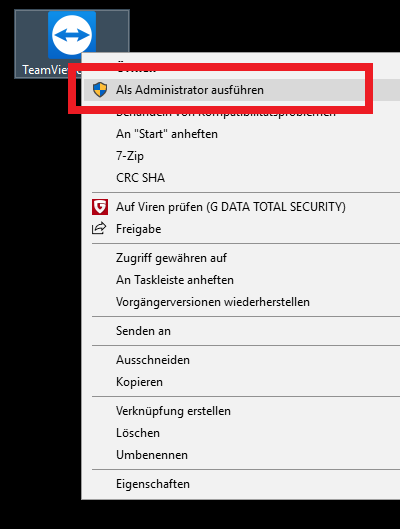Select the TeamViewer desktop icon
The height and width of the screenshot is (529, 400).
tap(72, 35)
